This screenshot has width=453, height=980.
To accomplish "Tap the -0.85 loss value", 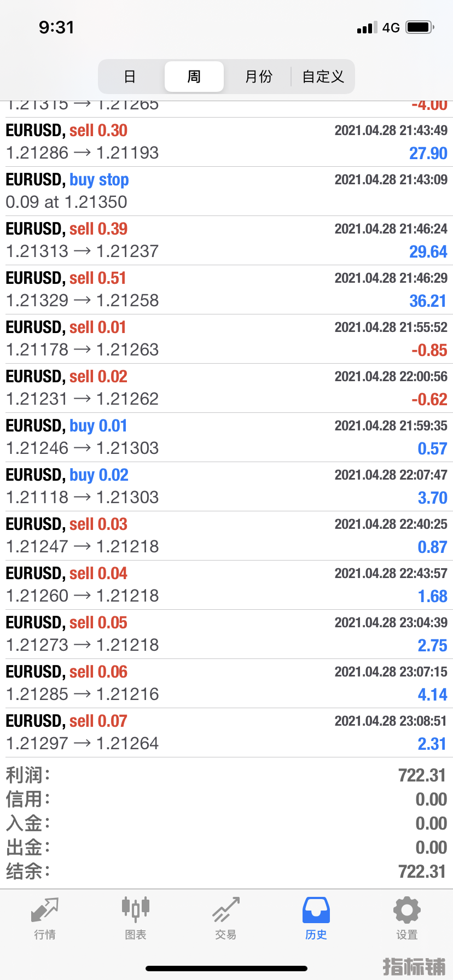I will pos(429,350).
